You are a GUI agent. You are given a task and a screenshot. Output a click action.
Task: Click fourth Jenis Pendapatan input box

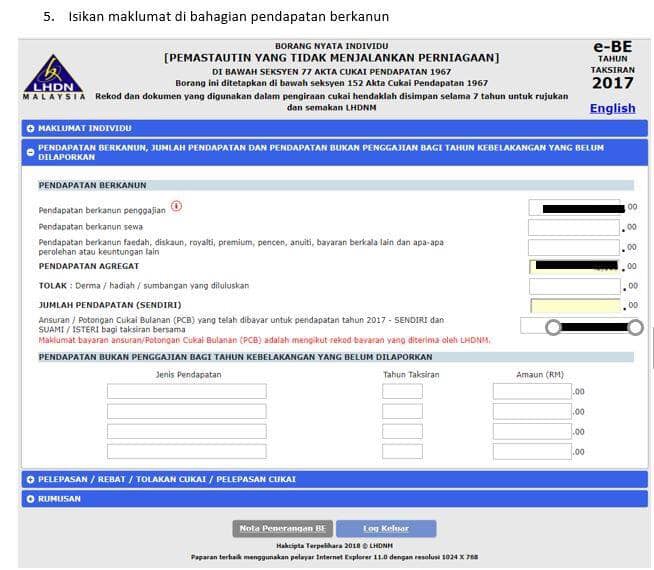186,451
